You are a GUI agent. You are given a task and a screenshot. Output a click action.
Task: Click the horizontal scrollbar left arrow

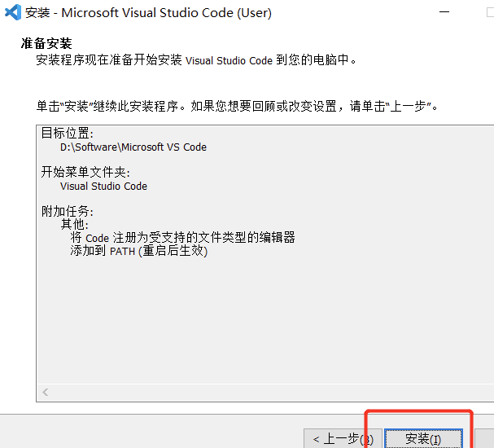[x=46, y=392]
